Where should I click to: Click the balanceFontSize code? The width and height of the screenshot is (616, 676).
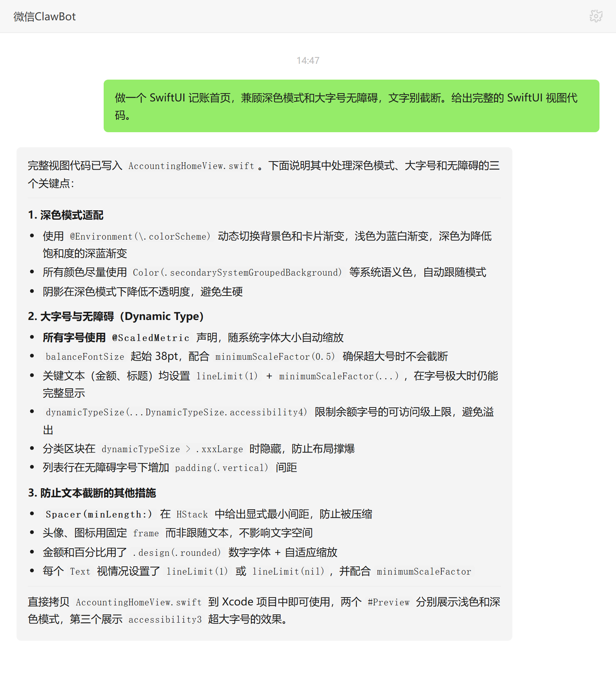click(85, 357)
